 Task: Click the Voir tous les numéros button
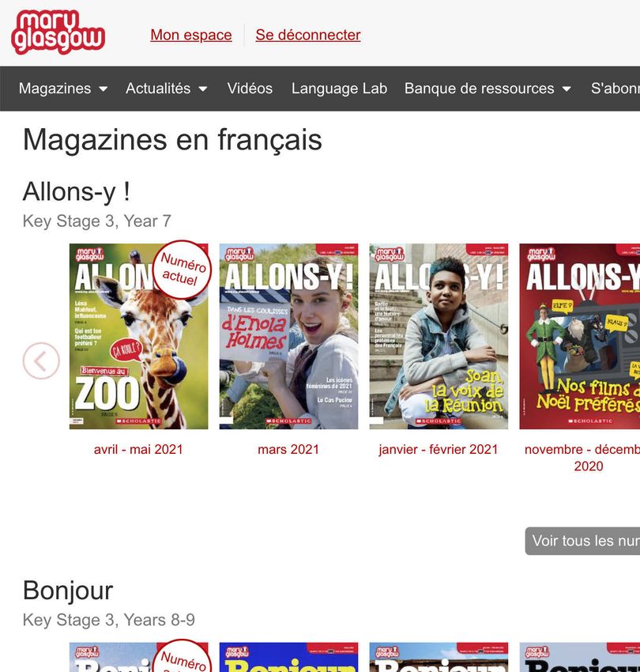tap(582, 541)
